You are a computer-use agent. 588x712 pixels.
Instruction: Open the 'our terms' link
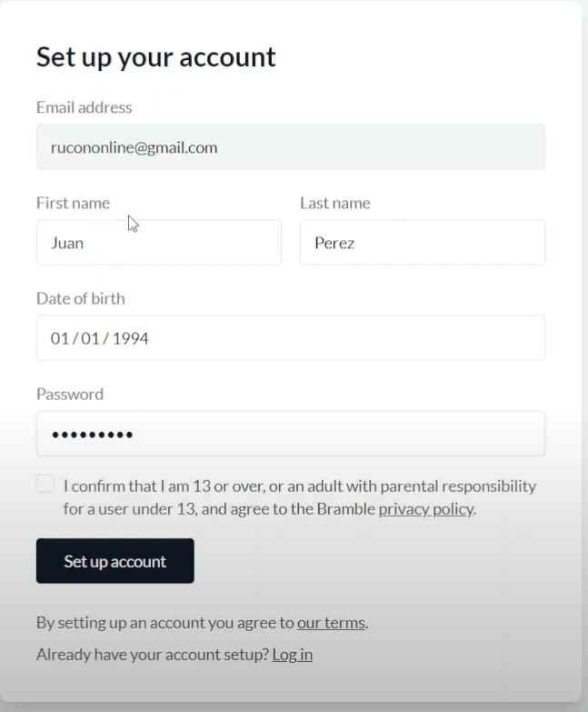331,623
